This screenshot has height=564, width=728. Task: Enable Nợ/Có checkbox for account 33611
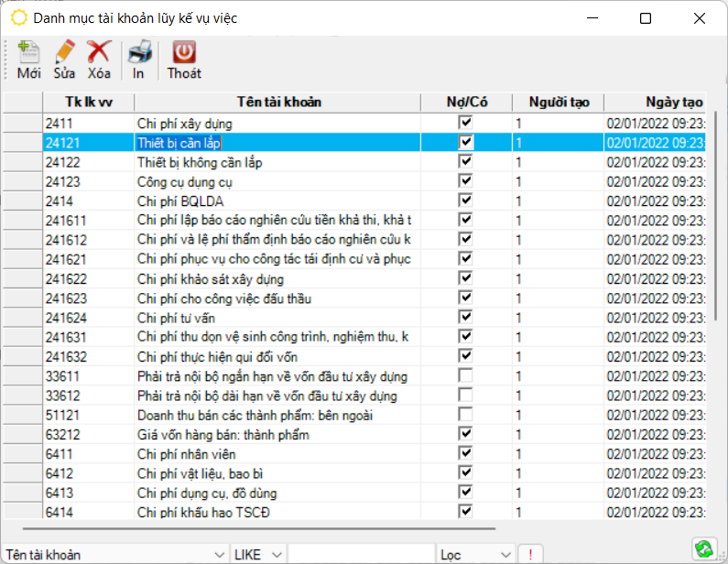466,376
